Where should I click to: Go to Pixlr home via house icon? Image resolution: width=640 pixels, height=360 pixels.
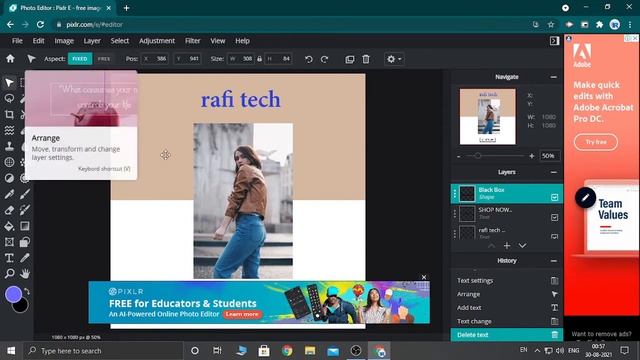click(x=10, y=59)
